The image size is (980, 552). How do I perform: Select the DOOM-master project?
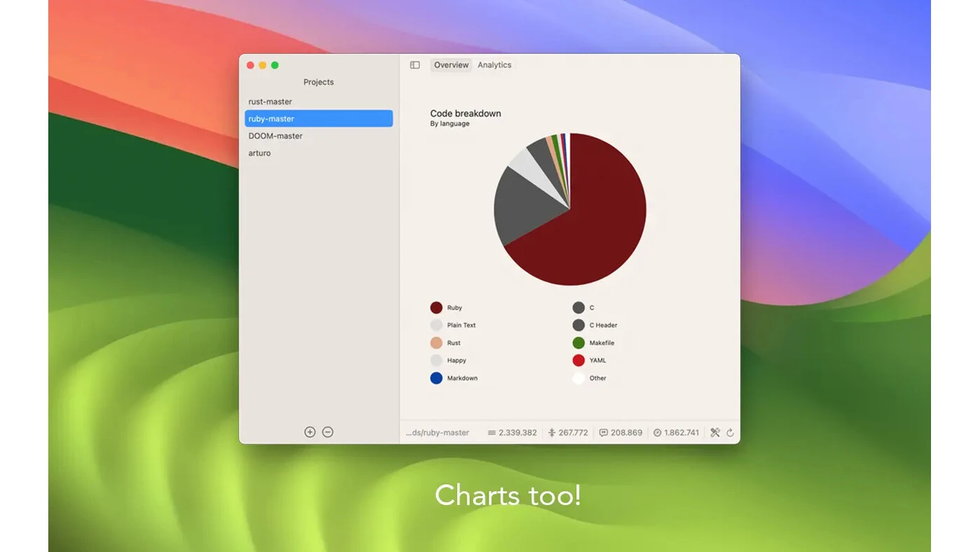[318, 136]
